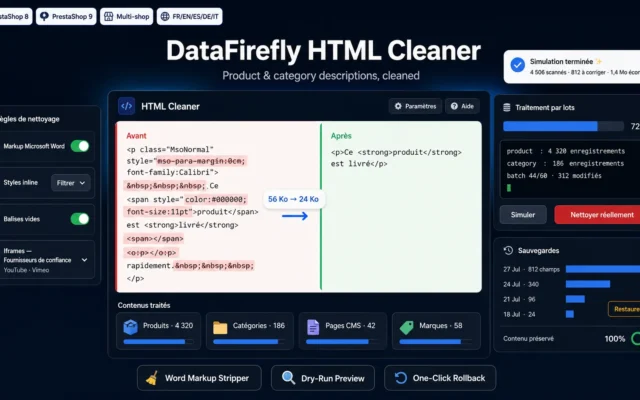640x400 pixels.
Task: Click the highlighted <o:p></o:p> code line
Action: click(151, 252)
